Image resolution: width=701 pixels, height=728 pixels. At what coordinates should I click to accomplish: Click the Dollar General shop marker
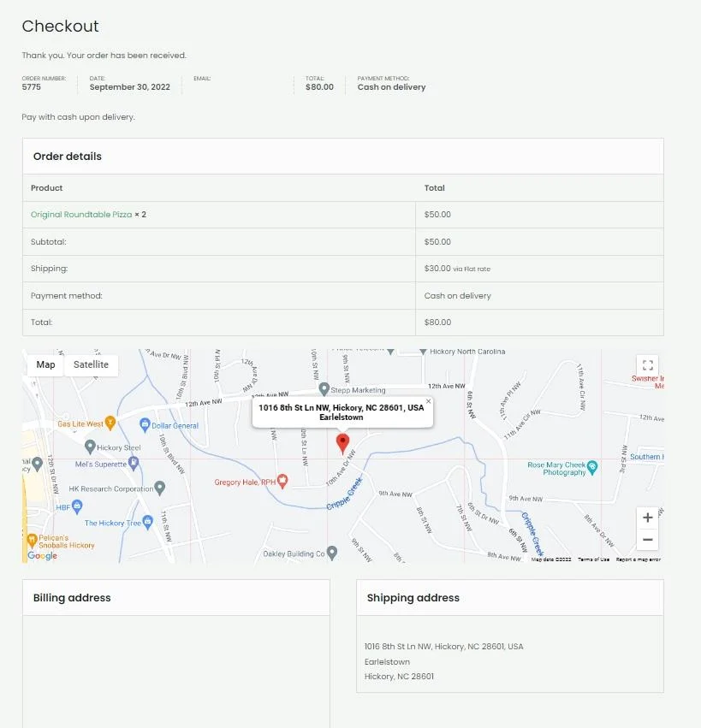click(145, 424)
